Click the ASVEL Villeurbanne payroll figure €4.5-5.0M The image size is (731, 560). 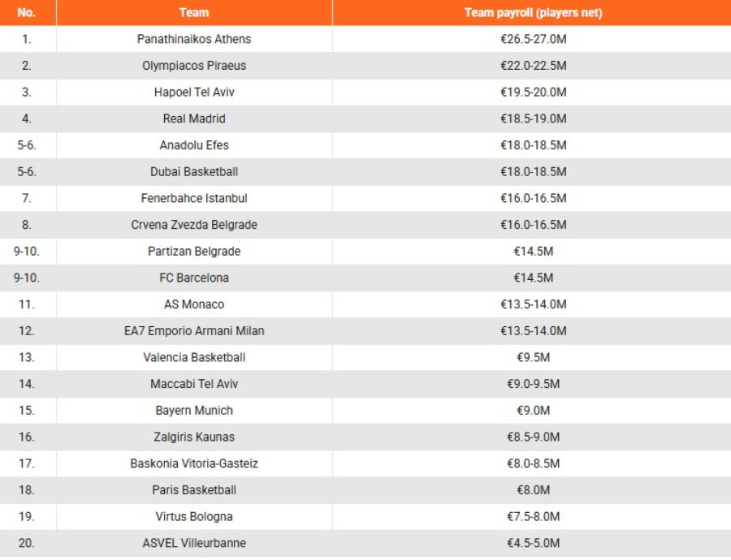(x=533, y=543)
